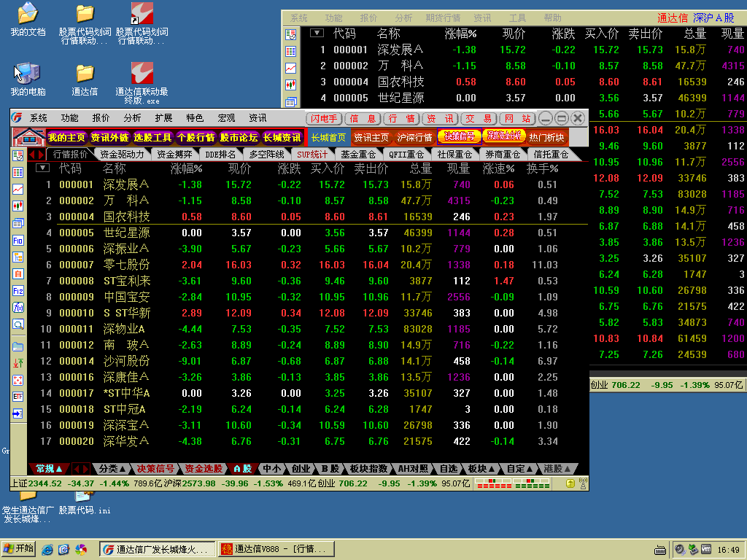The height and width of the screenshot is (560, 747).
Task: Click report checklist icon in background 通达信 window
Action: coord(290,34)
